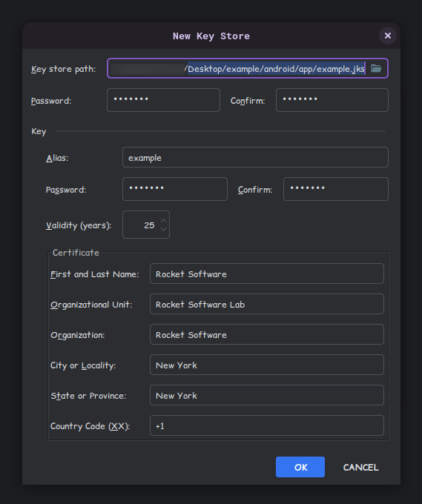Focus the key Confirm field under Alias
The height and width of the screenshot is (504, 422).
point(336,189)
